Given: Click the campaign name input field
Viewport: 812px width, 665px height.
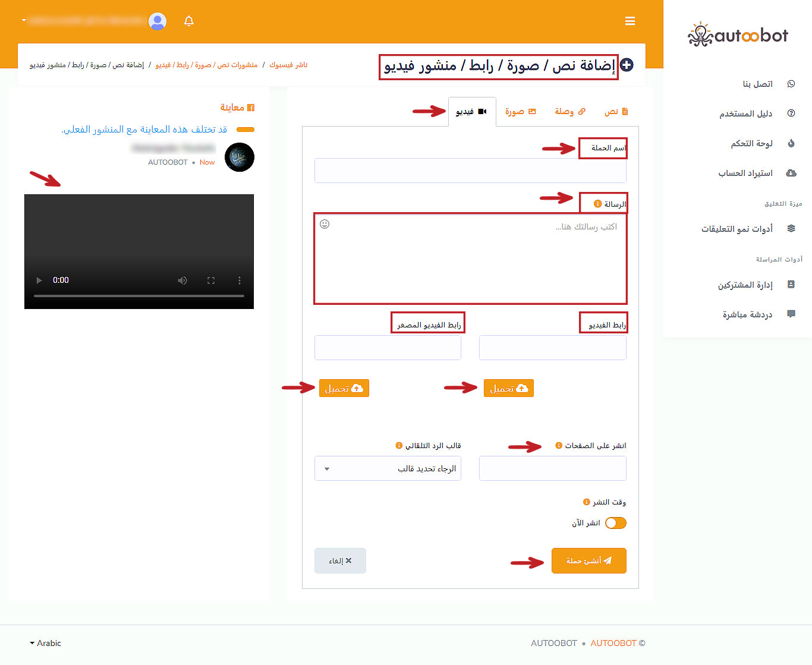Looking at the screenshot, I should (470, 171).
